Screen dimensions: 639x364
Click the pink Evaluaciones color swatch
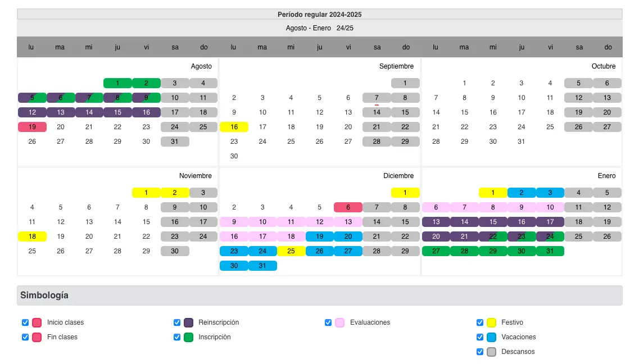click(x=340, y=323)
